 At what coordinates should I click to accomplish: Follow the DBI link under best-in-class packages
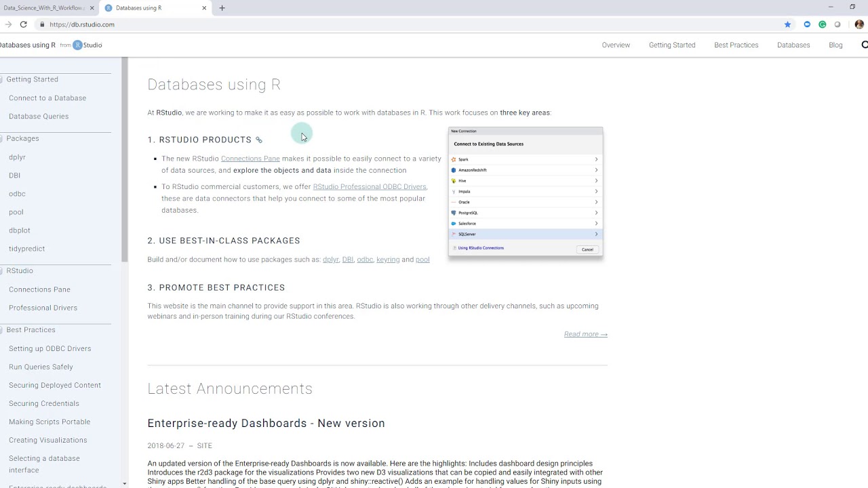pyautogui.click(x=348, y=260)
